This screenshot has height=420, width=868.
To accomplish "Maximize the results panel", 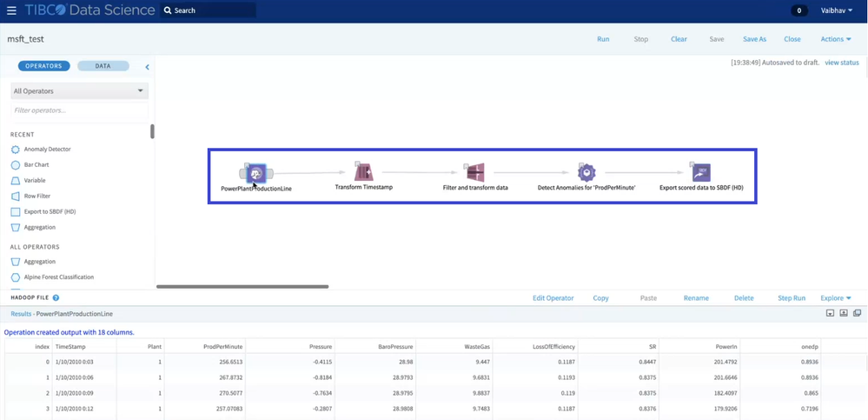I will [844, 313].
